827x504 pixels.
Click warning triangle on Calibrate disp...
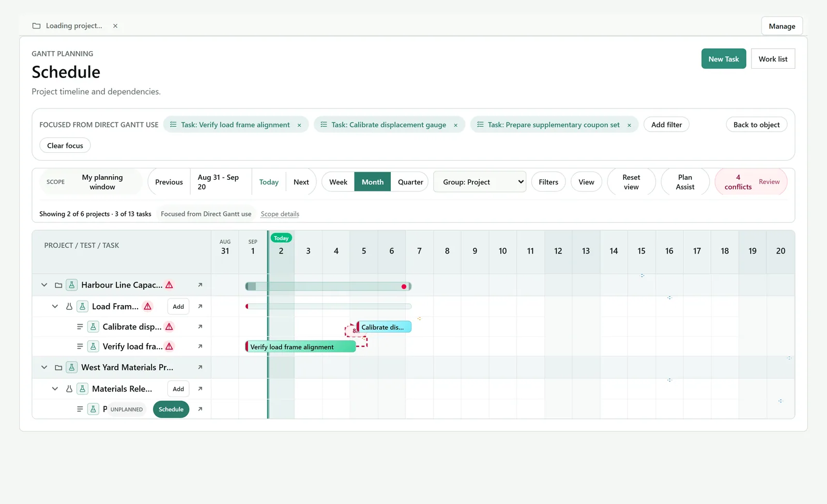coord(169,327)
